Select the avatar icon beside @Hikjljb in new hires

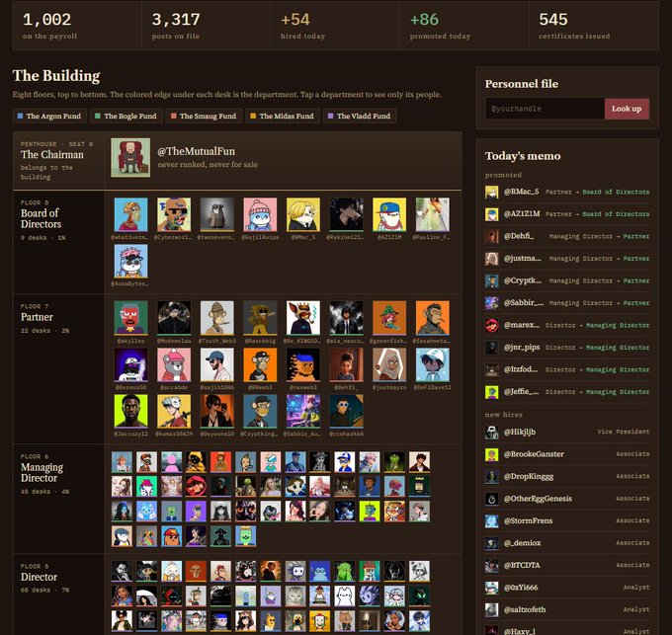(491, 432)
